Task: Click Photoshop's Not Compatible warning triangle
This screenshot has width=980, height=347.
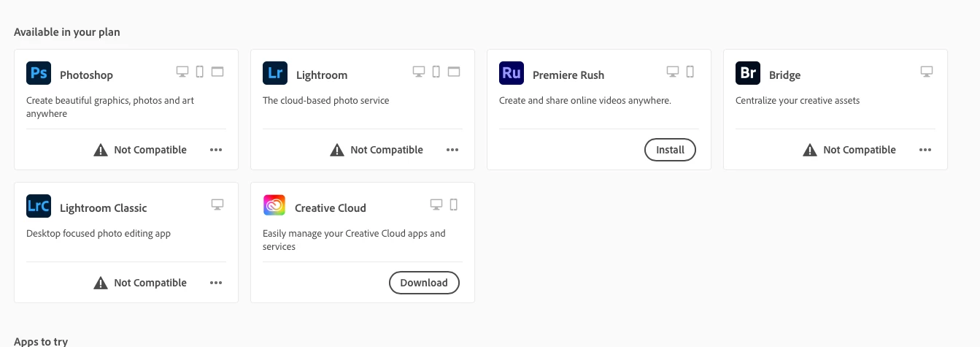Action: (101, 150)
